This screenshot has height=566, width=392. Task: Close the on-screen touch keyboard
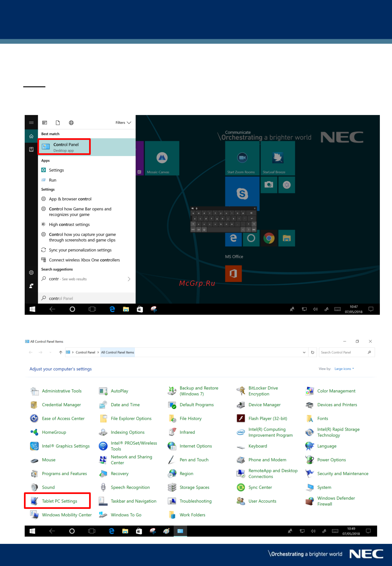255,208
